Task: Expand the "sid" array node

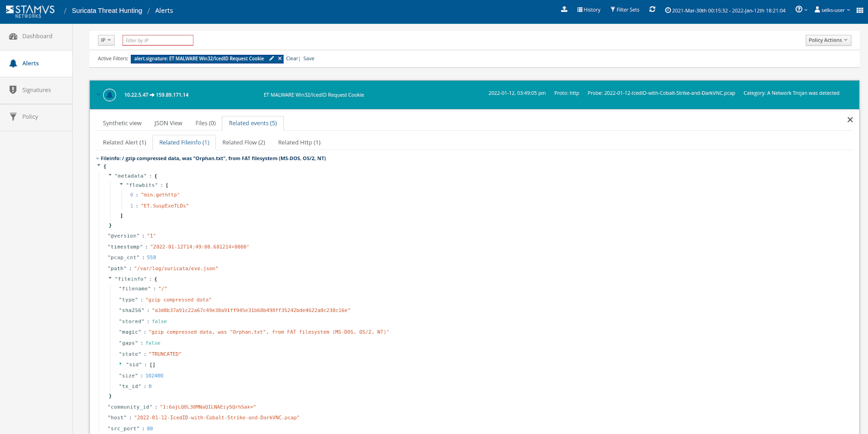Action: click(120, 364)
